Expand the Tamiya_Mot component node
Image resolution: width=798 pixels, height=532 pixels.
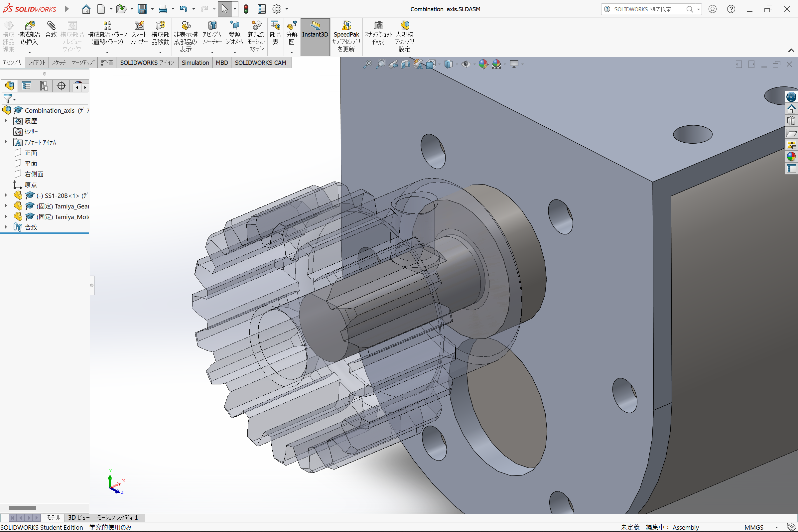point(6,216)
